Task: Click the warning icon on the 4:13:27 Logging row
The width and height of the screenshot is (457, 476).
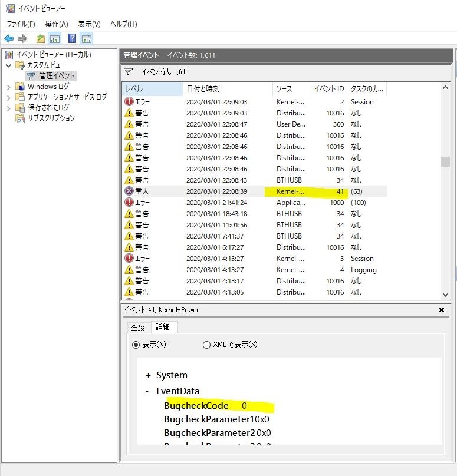Action: tap(129, 270)
